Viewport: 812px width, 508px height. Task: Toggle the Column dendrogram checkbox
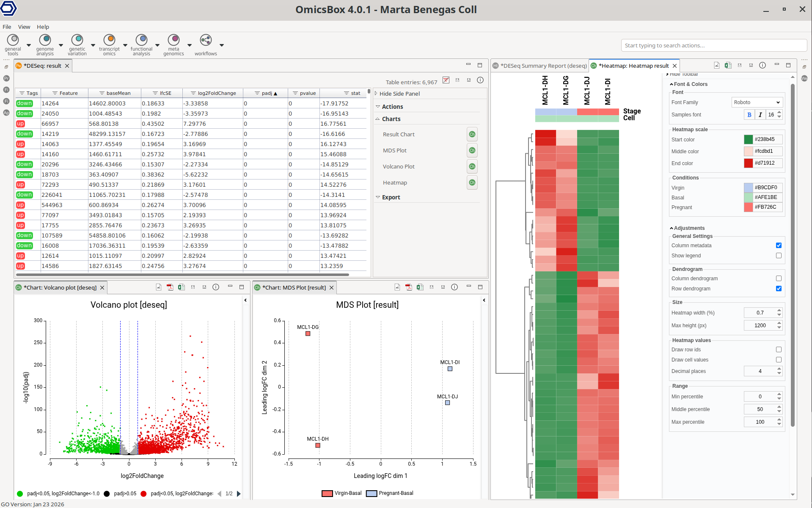tap(779, 279)
